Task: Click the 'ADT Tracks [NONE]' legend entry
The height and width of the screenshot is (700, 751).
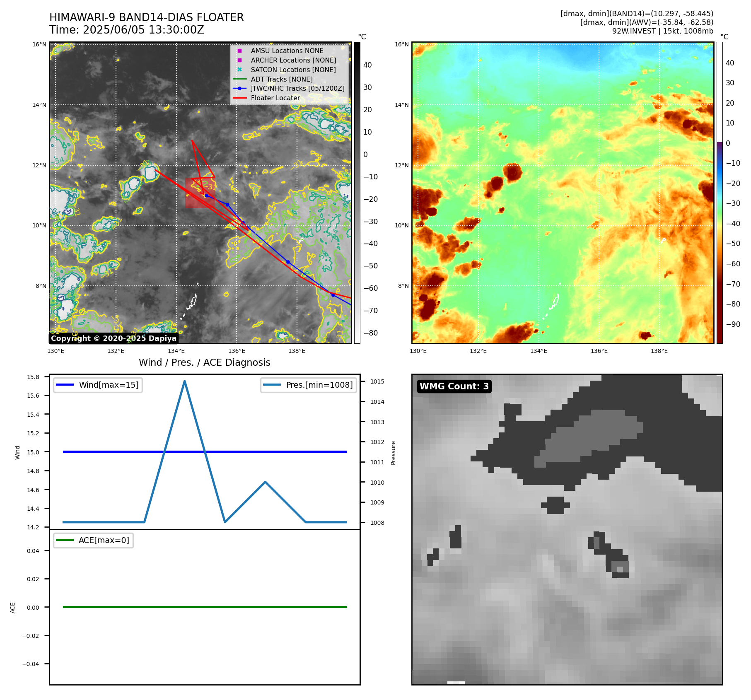Action: click(x=282, y=79)
